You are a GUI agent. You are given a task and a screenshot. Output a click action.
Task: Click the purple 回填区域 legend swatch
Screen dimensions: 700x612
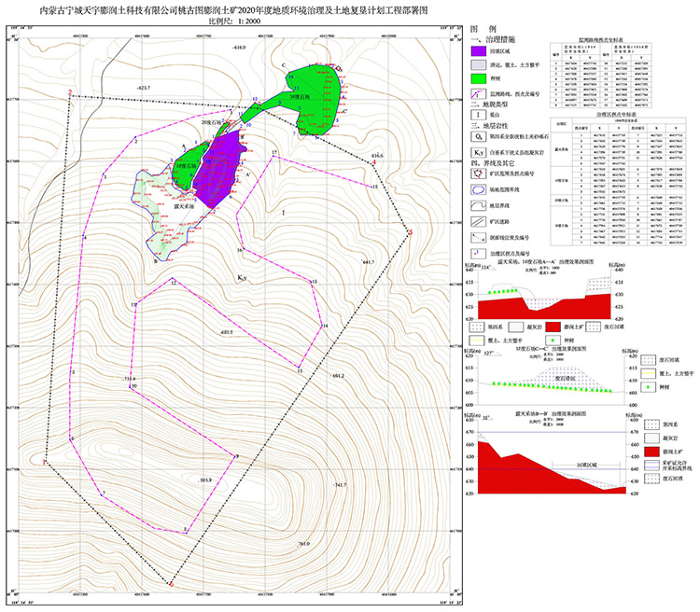coord(479,51)
